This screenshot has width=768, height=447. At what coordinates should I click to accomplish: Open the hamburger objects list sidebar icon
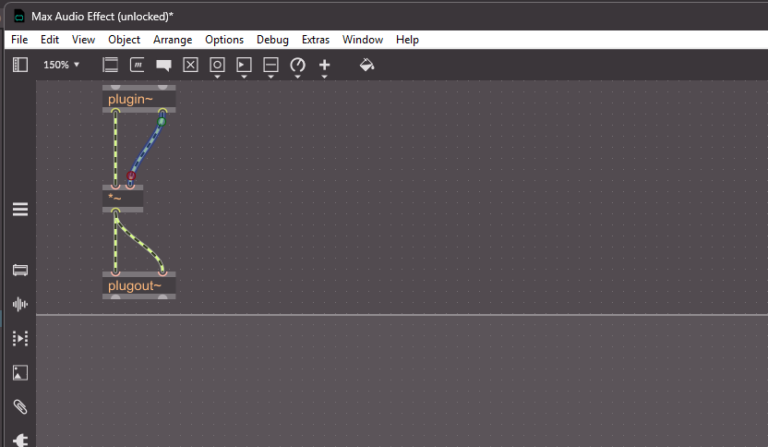click(x=20, y=209)
